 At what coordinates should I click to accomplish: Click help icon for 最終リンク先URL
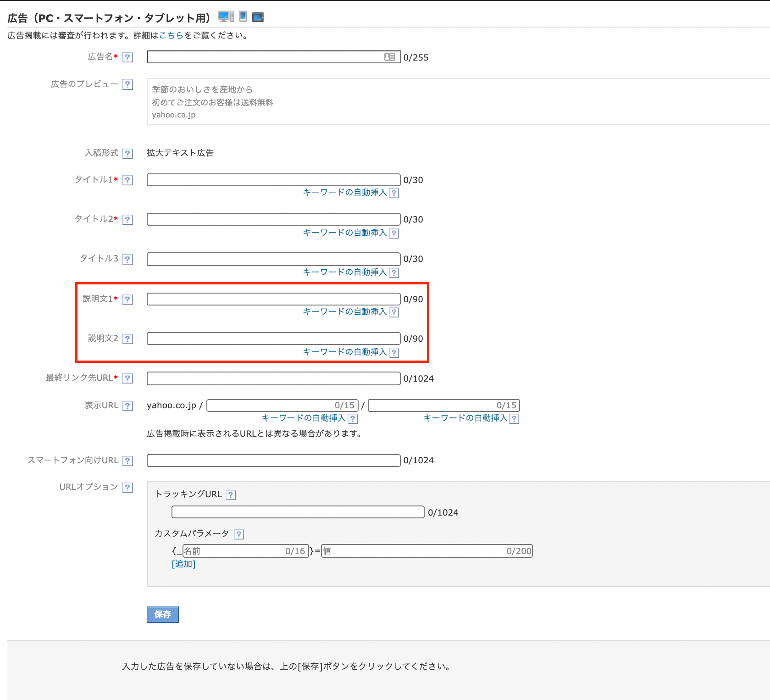click(128, 378)
